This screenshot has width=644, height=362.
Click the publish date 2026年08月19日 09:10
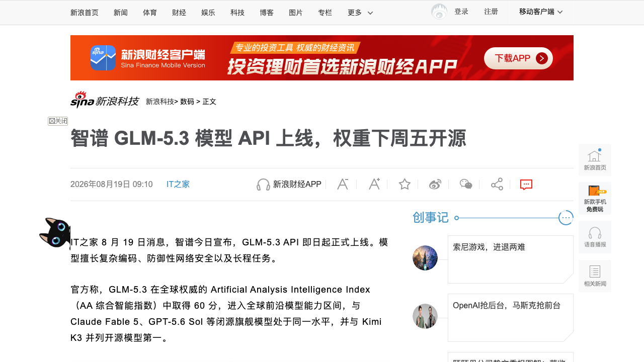point(112,185)
